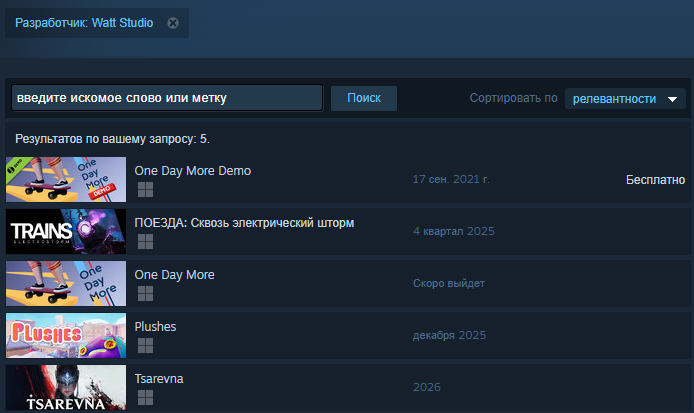Open the Tsarevna game thumbnail

(x=66, y=387)
